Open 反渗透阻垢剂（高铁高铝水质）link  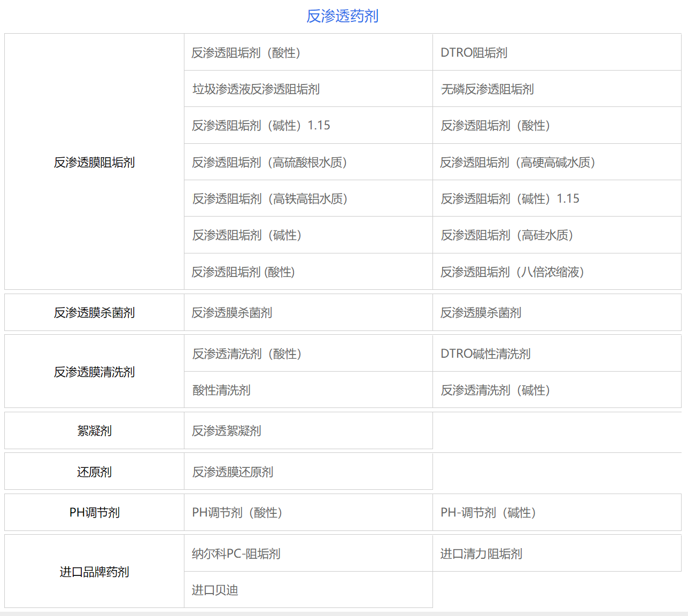[x=269, y=198]
